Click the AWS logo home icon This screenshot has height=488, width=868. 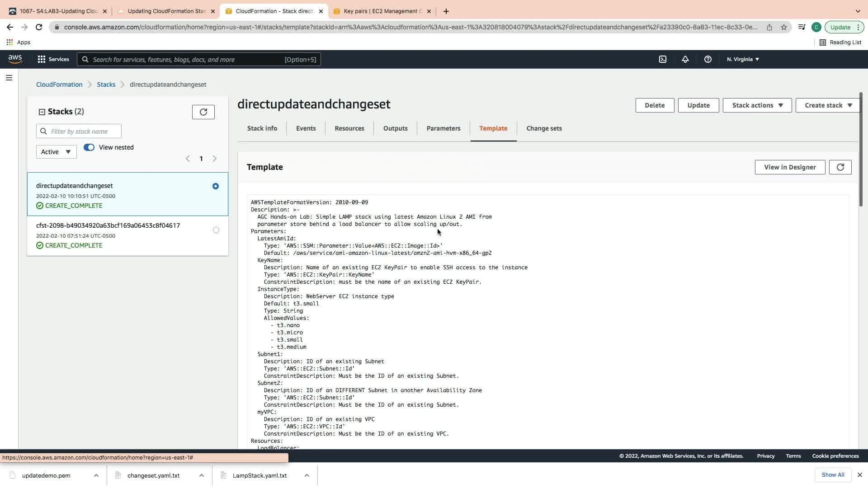[15, 59]
